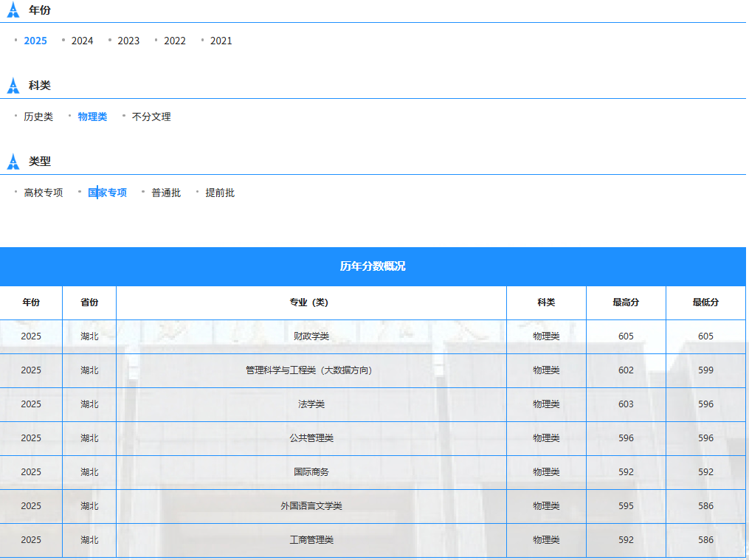Click 湖北 in the 财政学类 row

coord(89,336)
